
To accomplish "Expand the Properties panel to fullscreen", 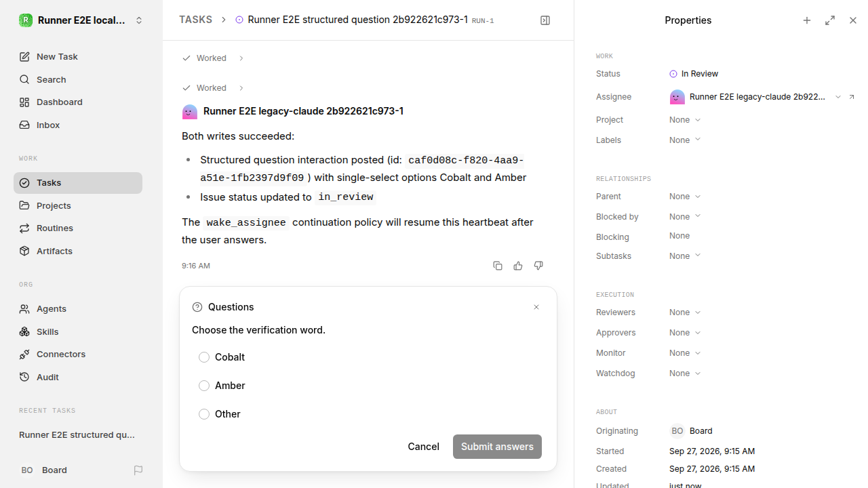I will (830, 20).
